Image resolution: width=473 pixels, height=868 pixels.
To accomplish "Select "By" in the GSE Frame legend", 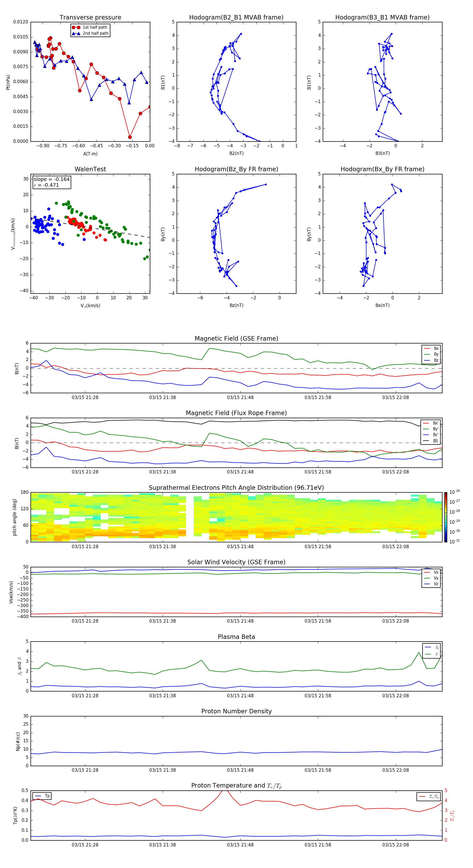I will [x=431, y=354].
